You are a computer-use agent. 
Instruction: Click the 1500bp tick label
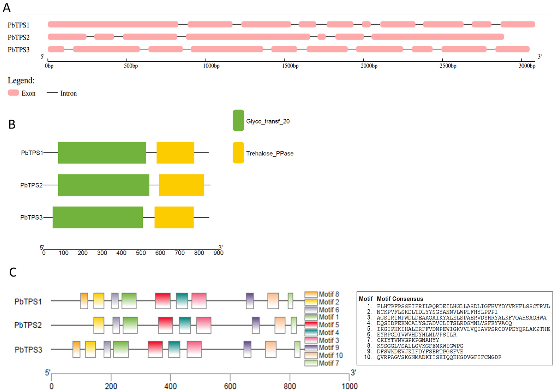point(290,66)
